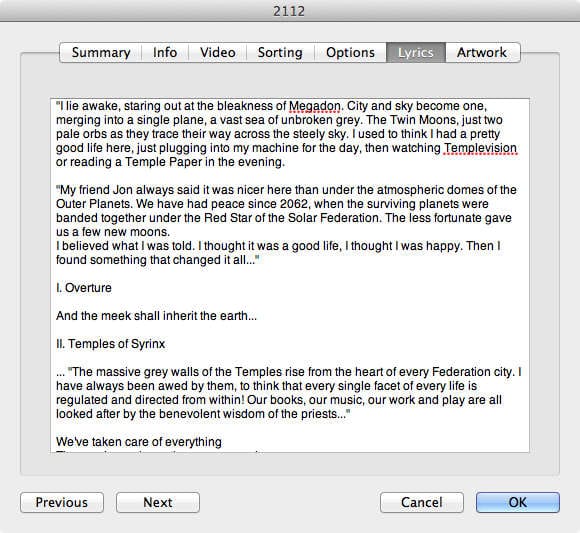This screenshot has width=580, height=533.
Task: Open the Info tab
Action: (165, 53)
